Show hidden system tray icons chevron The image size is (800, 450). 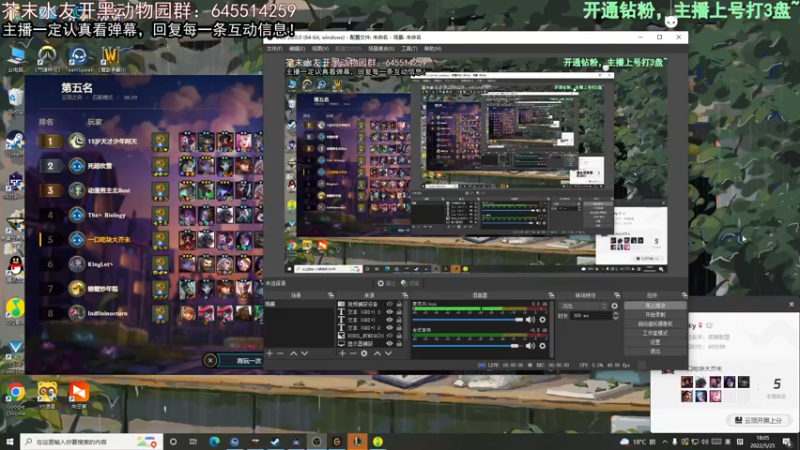[665, 441]
